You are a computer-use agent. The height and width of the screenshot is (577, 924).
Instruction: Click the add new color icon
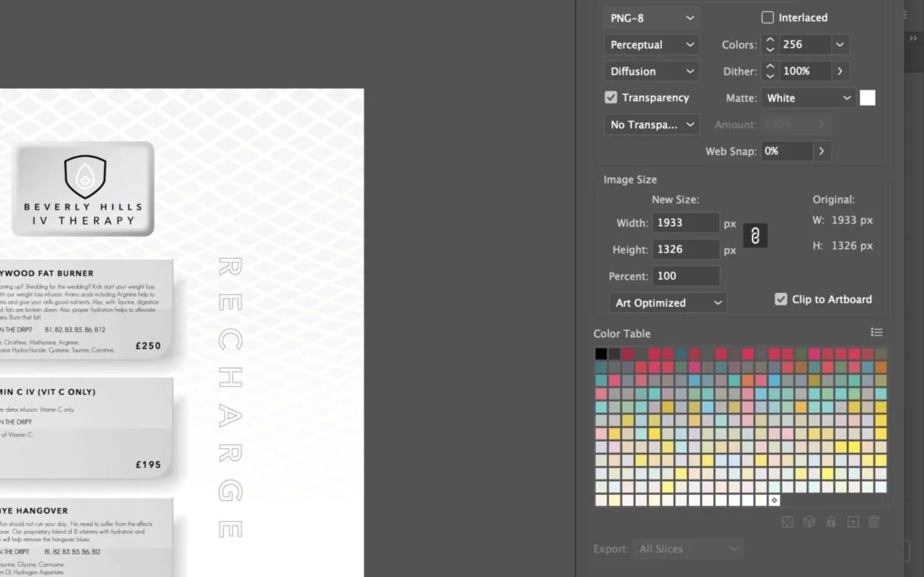pos(853,522)
